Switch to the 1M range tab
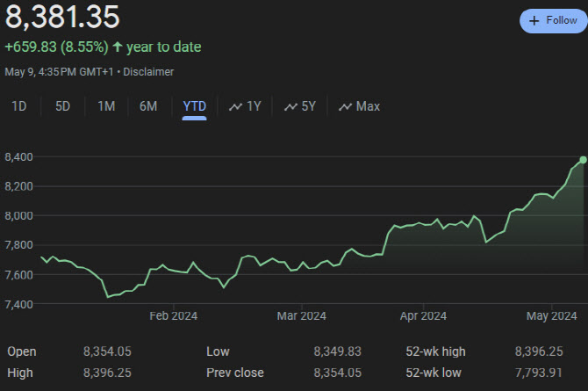 (106, 106)
